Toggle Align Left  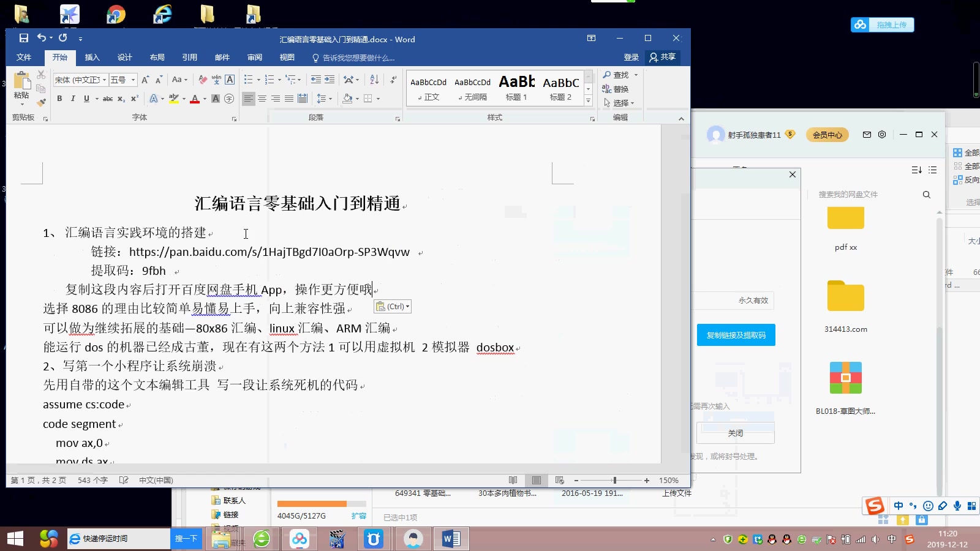pos(248,99)
